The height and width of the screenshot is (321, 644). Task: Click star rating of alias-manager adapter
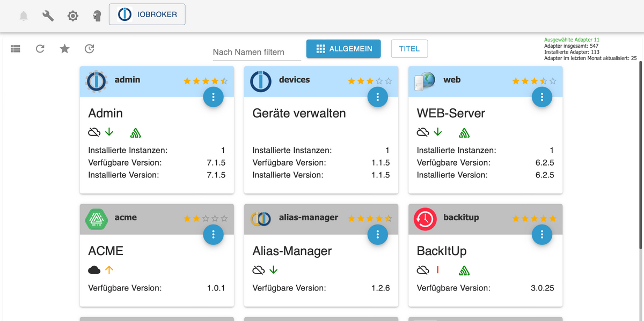tap(370, 219)
